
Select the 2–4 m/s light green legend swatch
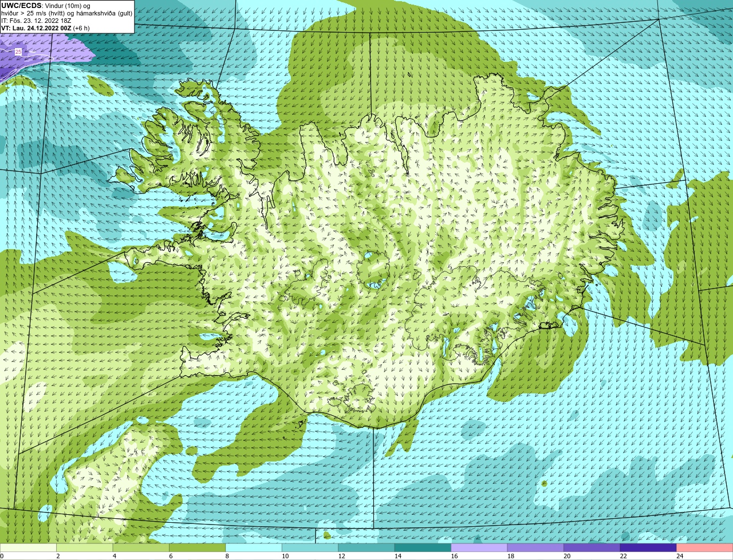pos(85,548)
